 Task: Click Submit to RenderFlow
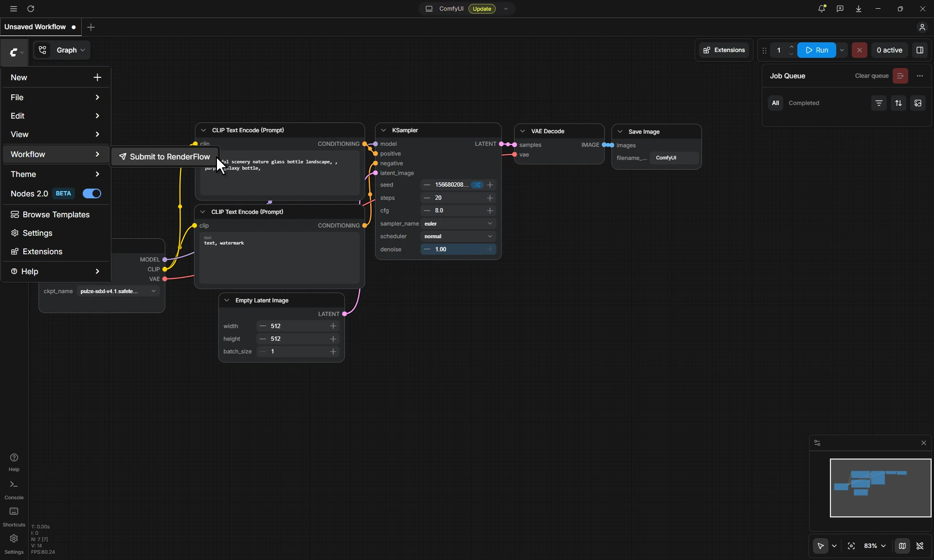tap(165, 157)
